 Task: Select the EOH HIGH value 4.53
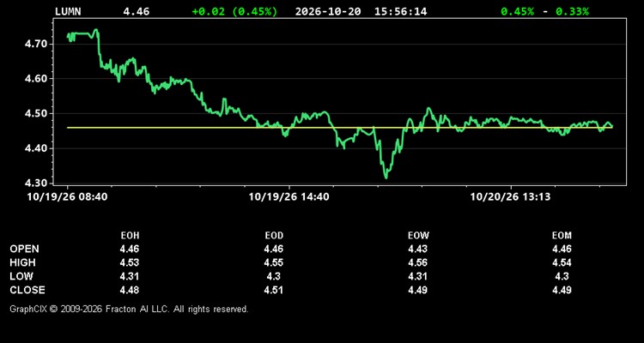[130, 262]
